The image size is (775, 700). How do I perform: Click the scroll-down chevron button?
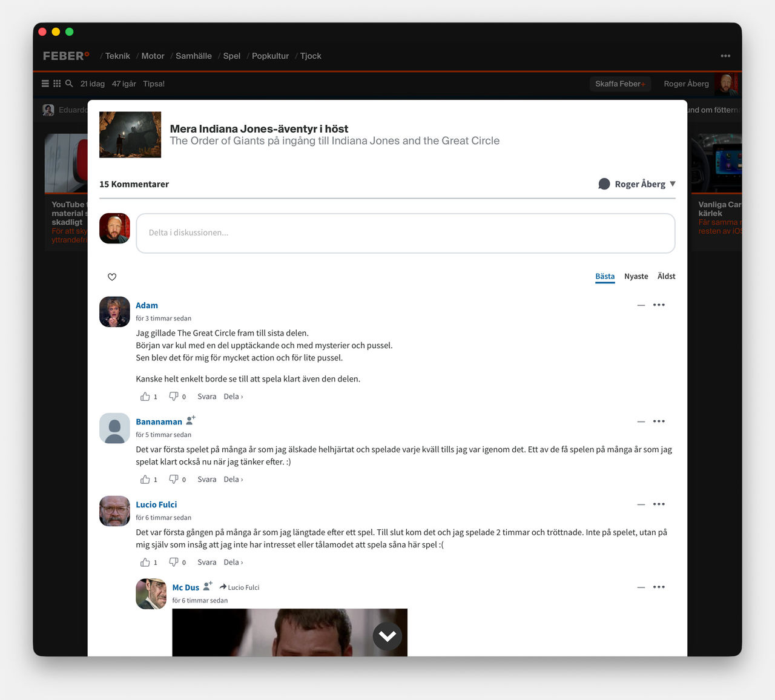click(x=387, y=636)
